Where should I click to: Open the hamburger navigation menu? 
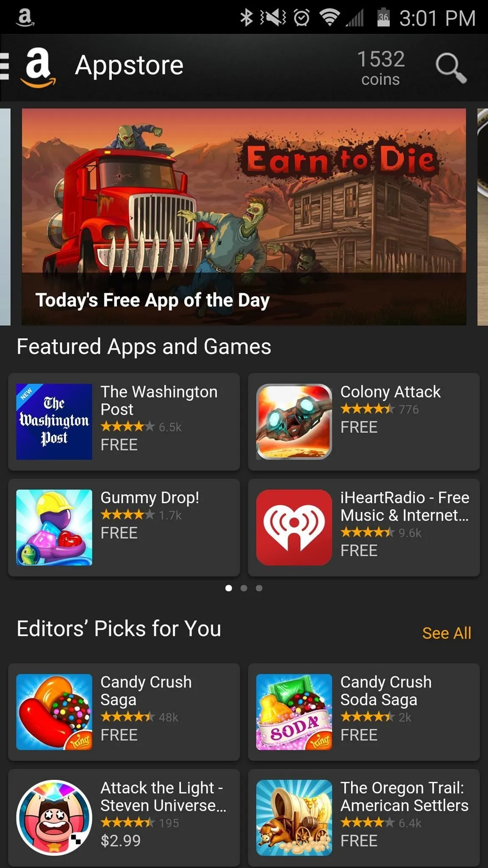pos(4,67)
